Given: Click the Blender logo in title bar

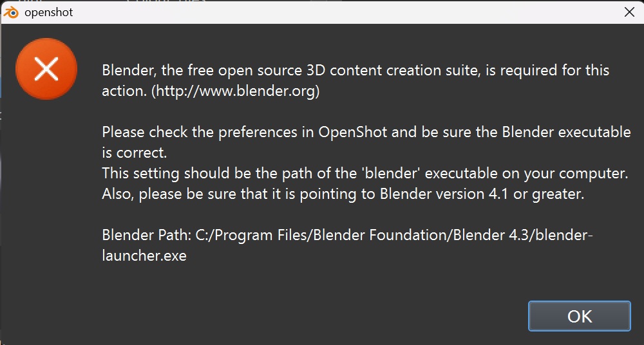Looking at the screenshot, I should tap(12, 12).
